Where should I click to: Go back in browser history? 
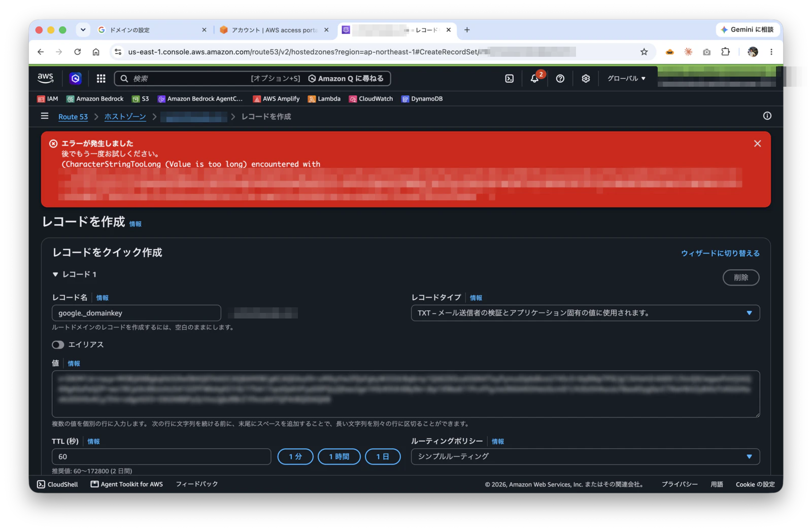coord(41,52)
